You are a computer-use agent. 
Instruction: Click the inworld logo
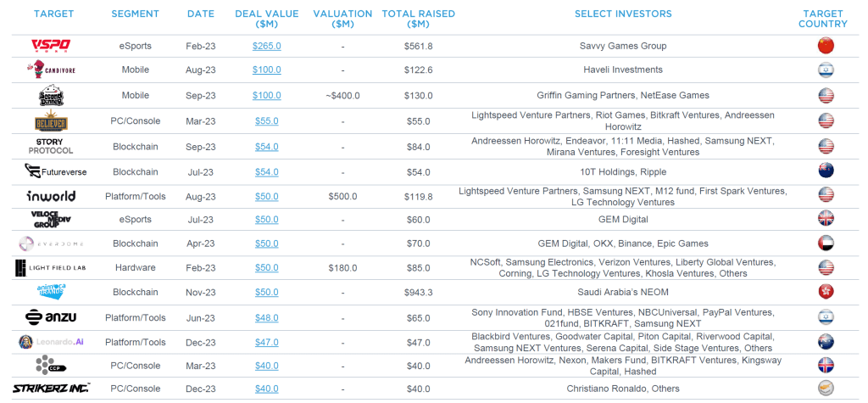click(x=51, y=196)
